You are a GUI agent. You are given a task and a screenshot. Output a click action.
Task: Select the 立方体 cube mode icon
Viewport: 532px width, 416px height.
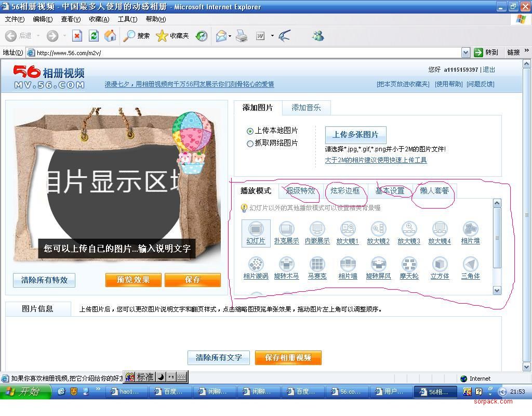pyautogui.click(x=440, y=264)
